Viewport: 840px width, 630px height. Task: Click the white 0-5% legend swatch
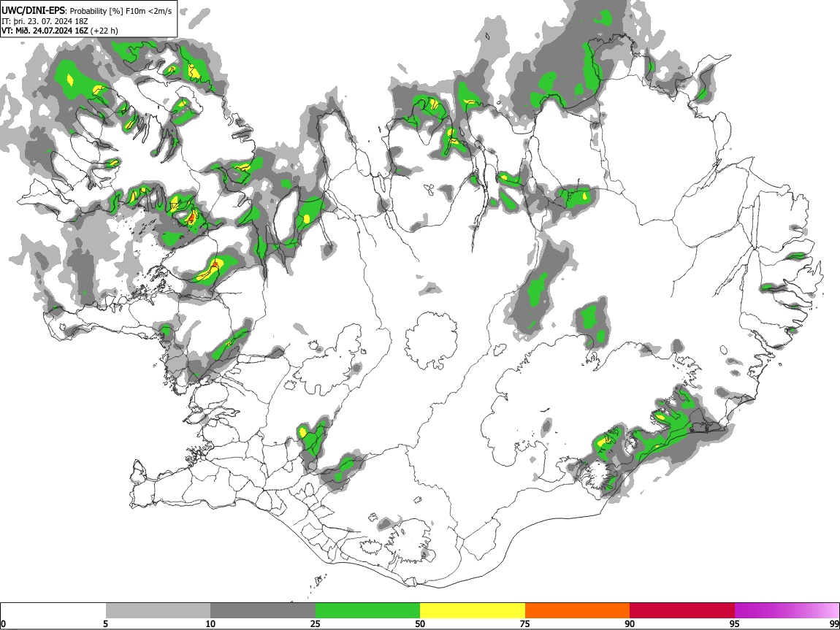[x=53, y=610]
